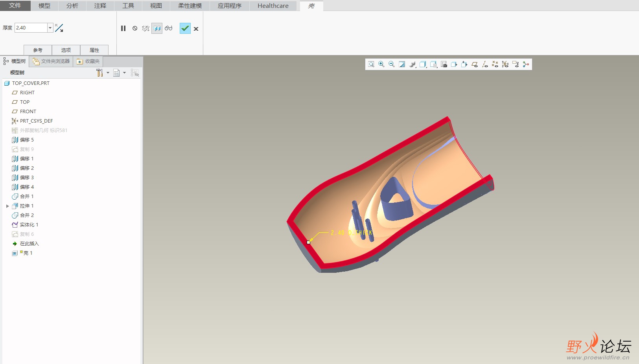Image resolution: width=639 pixels, height=364 pixels.
Task: Open the display style shading icon
Action: point(412,64)
